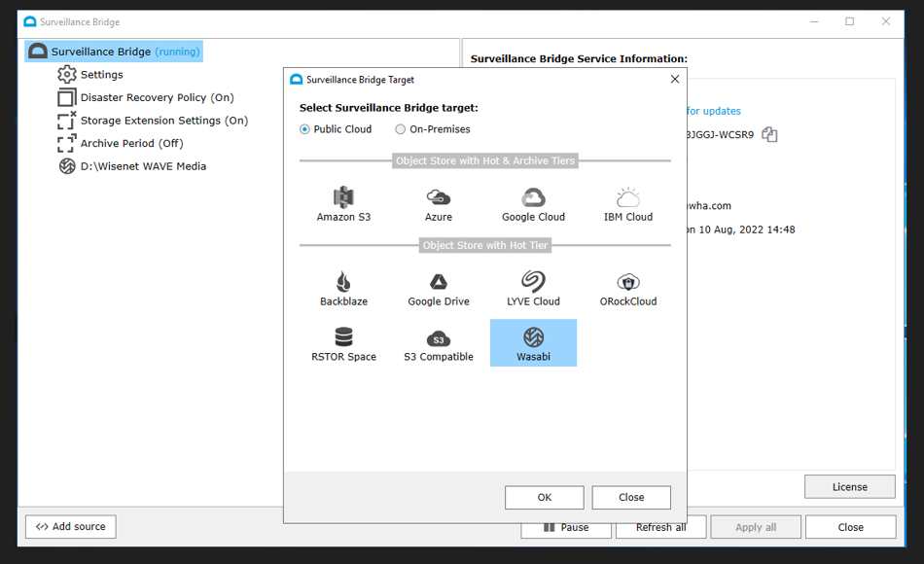The height and width of the screenshot is (564, 924).
Task: Click Close button in target dialog
Action: click(x=631, y=498)
